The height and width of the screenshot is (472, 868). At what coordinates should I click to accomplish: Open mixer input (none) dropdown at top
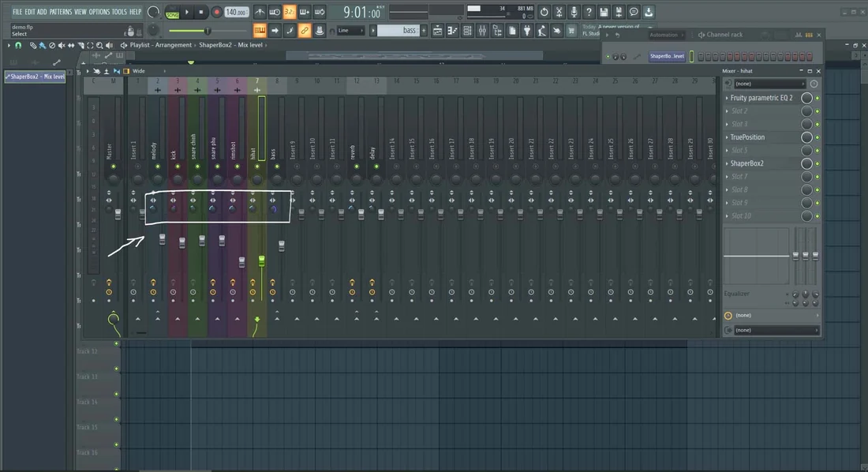click(769, 84)
